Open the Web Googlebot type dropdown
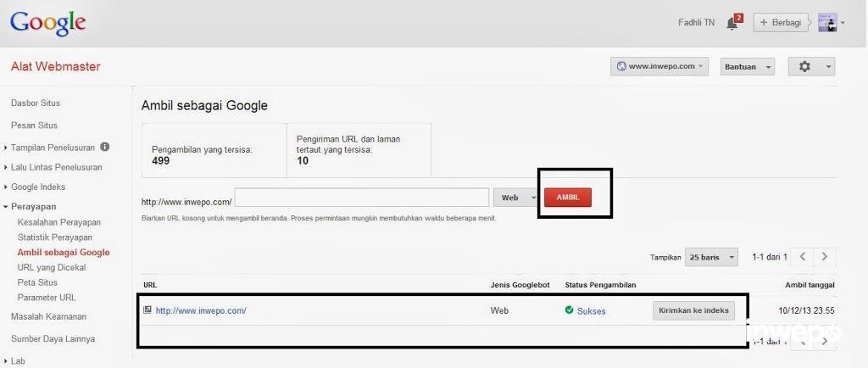 (518, 198)
